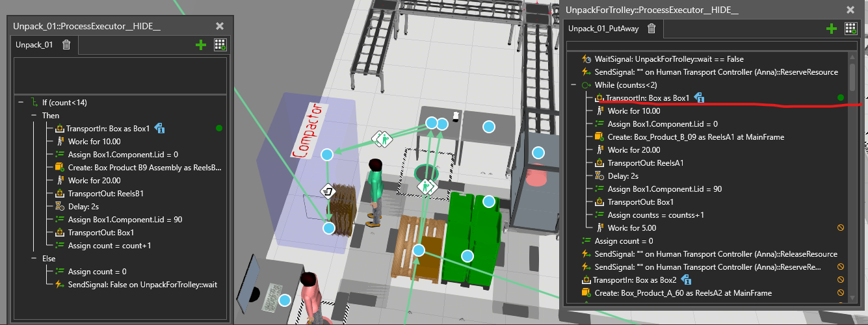868x325 pixels.
Task: Open statement grid in Unpack_01 panel
Action: pos(220,45)
